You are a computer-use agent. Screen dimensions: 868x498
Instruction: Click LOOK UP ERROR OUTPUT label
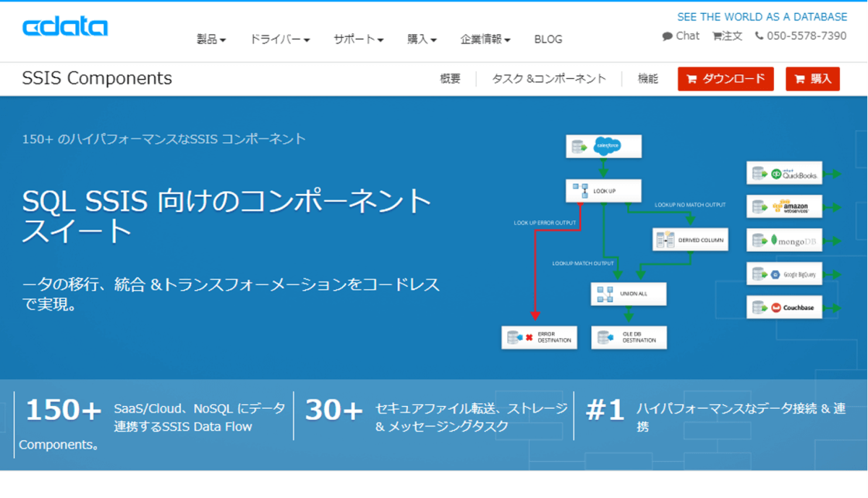click(x=545, y=223)
